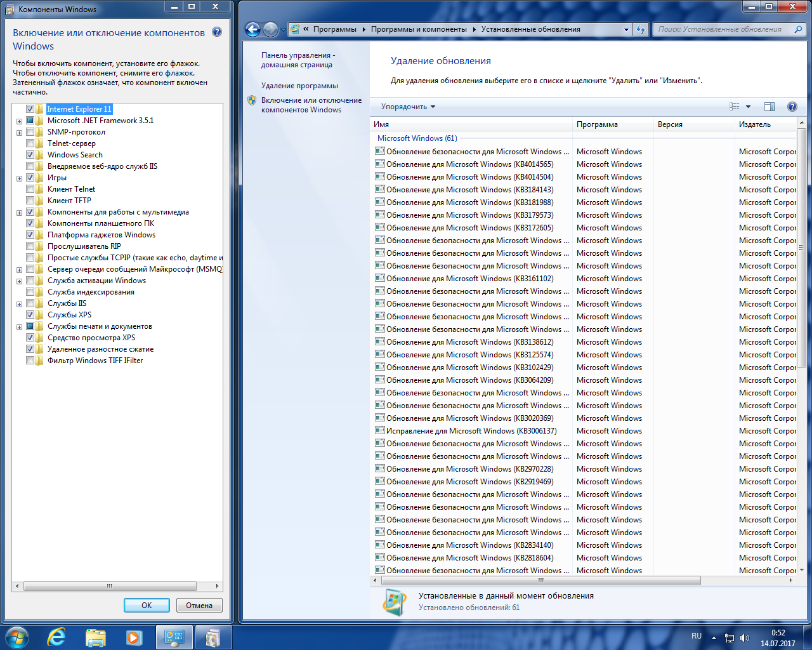The width and height of the screenshot is (812, 650).
Task: Click the icon of update KB4014565
Action: [379, 164]
